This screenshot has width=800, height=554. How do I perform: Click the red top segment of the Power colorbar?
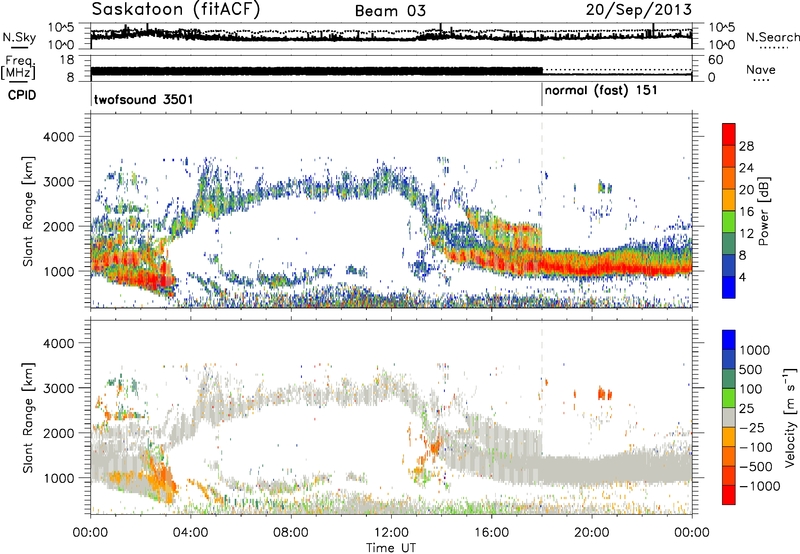tap(729, 133)
